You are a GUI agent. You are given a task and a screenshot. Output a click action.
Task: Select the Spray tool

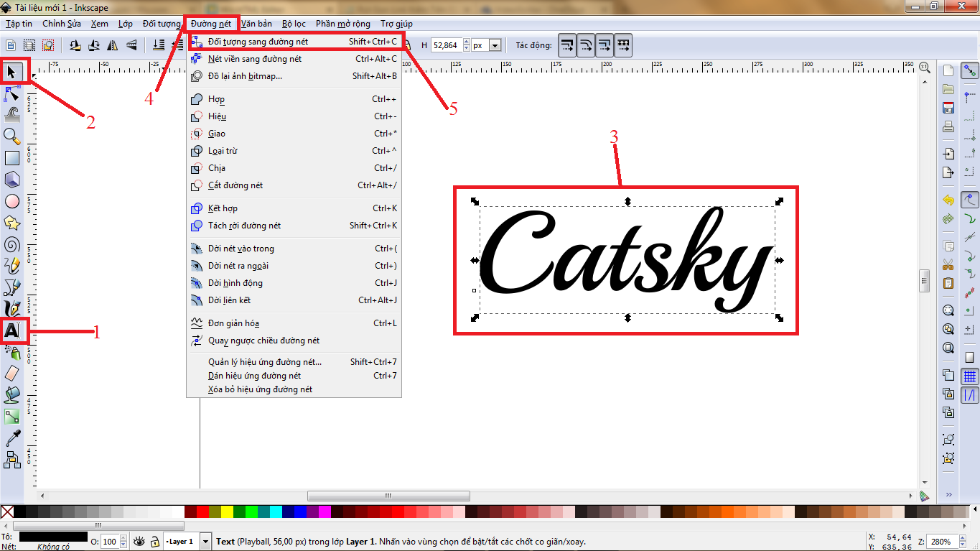pos(12,351)
